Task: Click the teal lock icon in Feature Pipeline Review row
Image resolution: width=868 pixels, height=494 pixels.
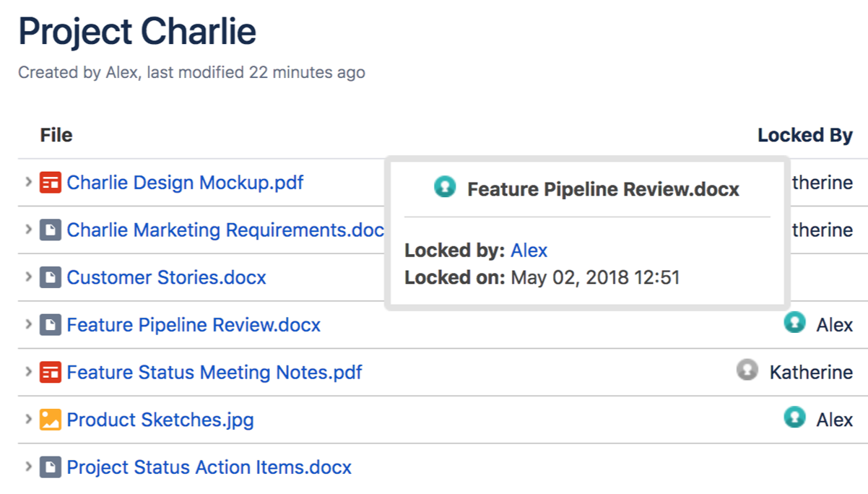Action: point(794,323)
